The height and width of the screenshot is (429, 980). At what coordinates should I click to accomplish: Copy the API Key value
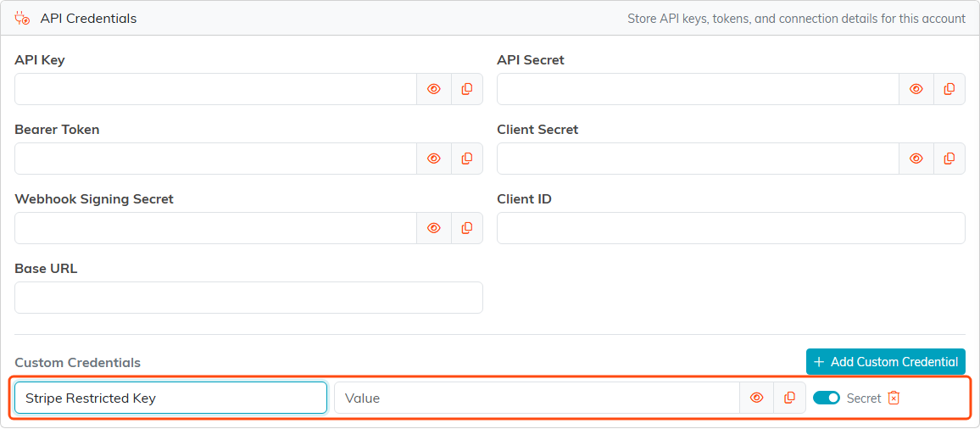coord(467,89)
